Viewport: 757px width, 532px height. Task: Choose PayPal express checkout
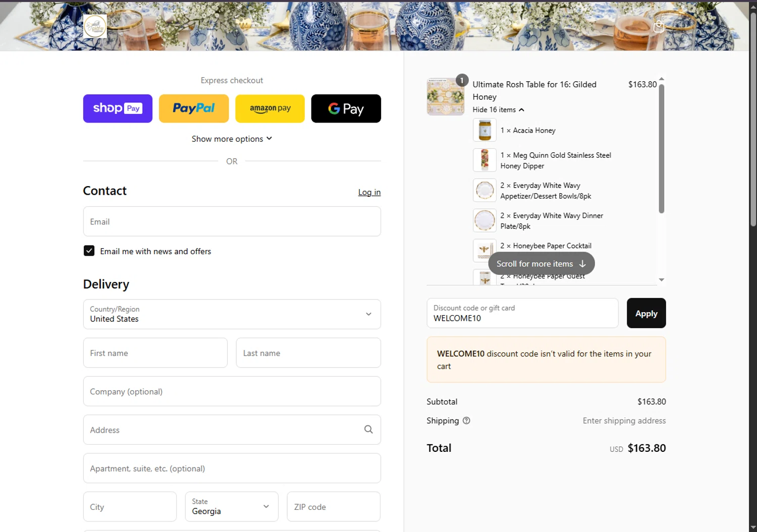click(x=194, y=108)
